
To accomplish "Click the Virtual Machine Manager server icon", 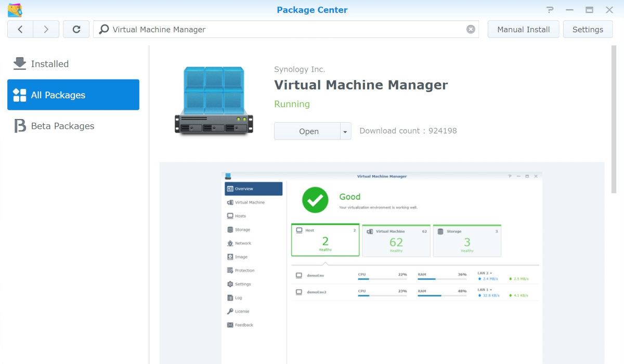I will (x=214, y=101).
